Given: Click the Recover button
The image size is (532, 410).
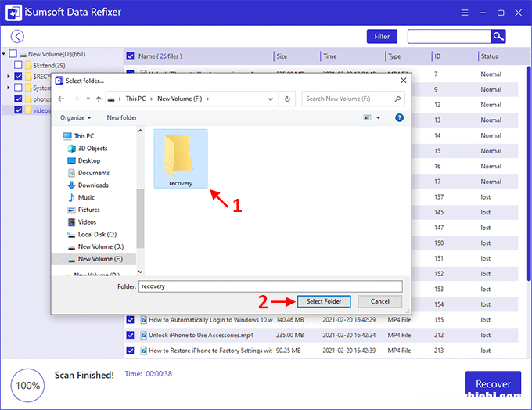Looking at the screenshot, I should pyautogui.click(x=493, y=384).
